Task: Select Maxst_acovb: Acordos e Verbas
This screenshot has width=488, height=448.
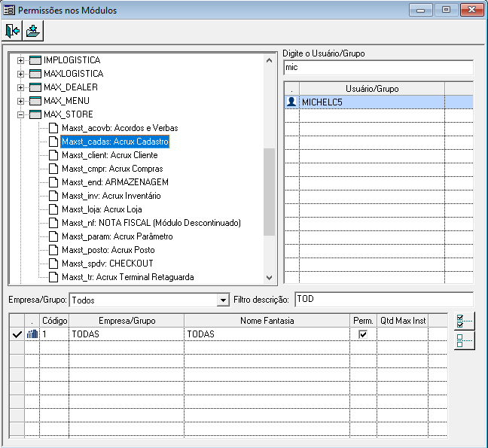Action: (120, 128)
